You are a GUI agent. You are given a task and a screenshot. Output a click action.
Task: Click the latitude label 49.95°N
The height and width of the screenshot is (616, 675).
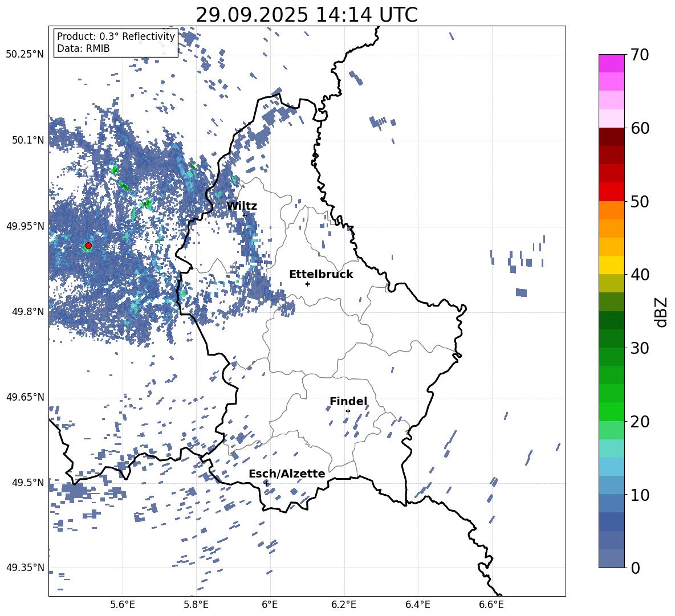coord(25,226)
